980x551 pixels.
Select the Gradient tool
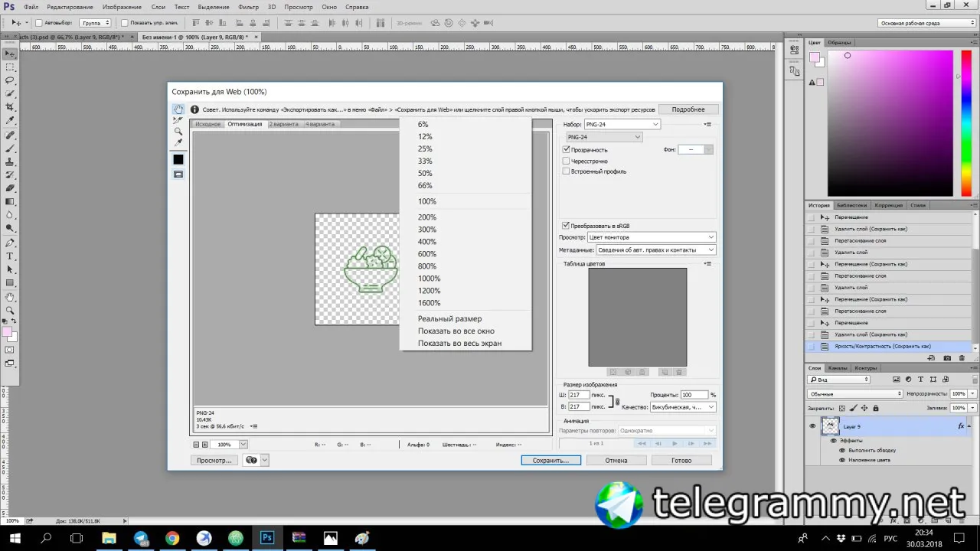coord(10,202)
